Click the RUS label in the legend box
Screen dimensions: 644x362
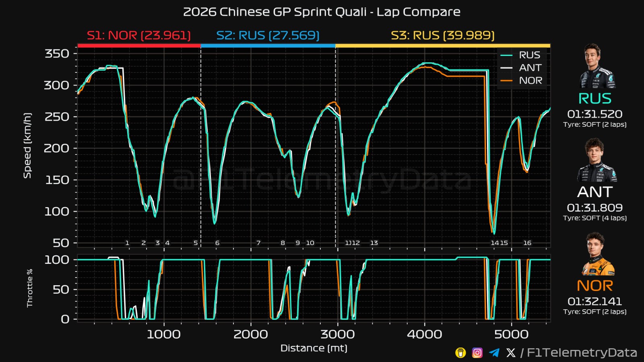(530, 55)
